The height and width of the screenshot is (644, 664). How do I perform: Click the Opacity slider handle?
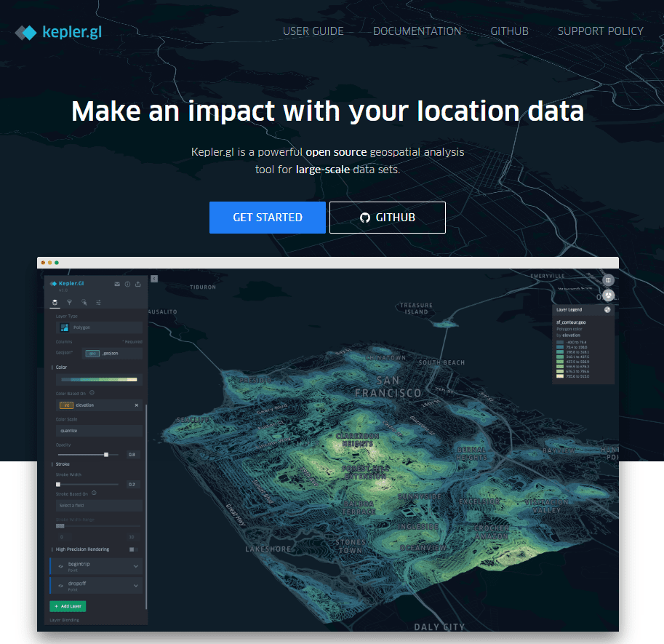(106, 454)
